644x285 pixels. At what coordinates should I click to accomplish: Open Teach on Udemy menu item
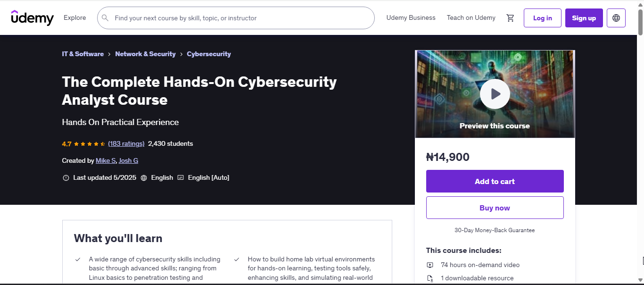click(x=471, y=18)
